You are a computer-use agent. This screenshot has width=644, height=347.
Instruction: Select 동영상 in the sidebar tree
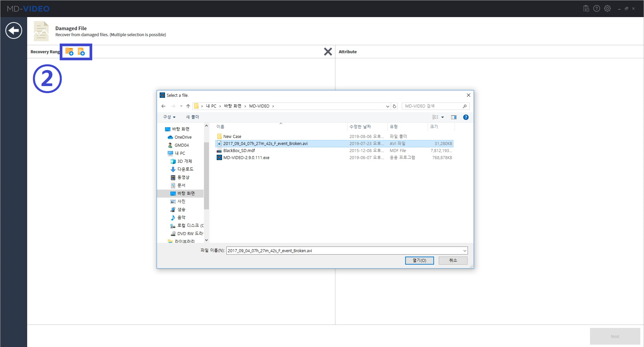(184, 177)
